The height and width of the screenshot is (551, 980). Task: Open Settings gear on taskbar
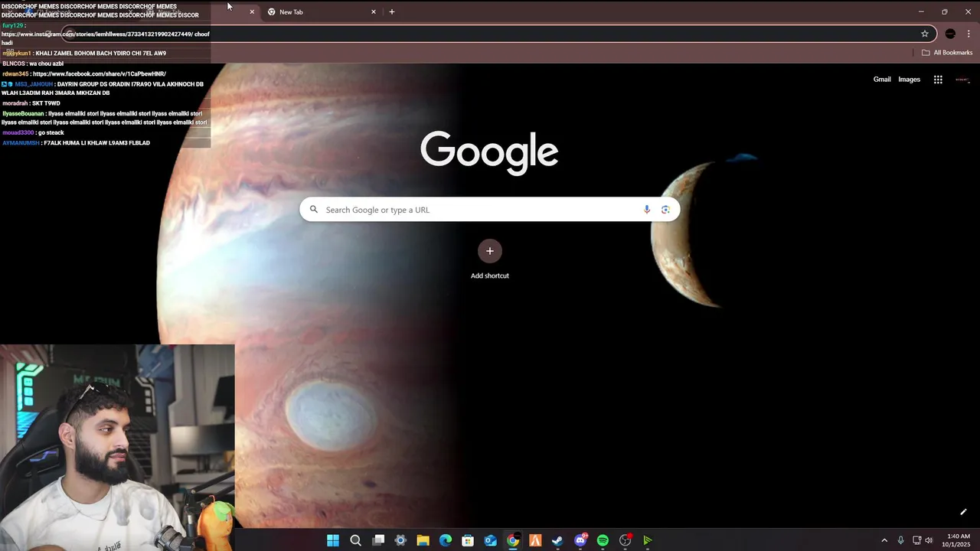pos(400,540)
